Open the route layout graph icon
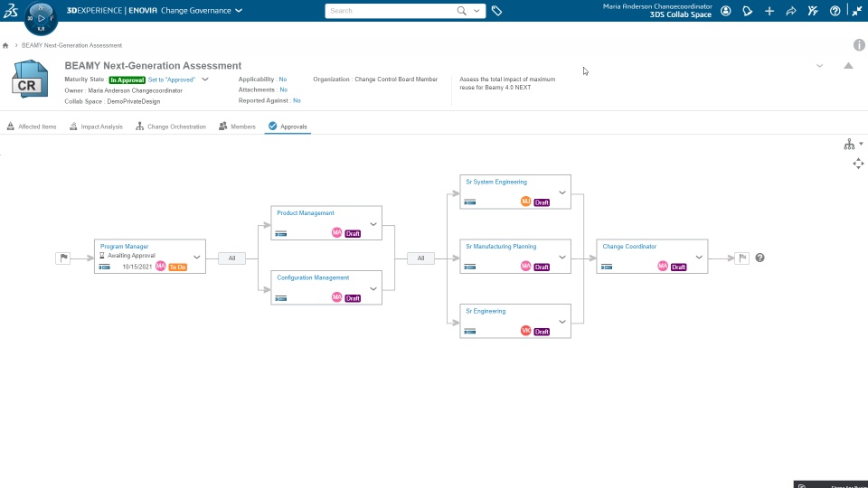This screenshot has width=868, height=488. pyautogui.click(x=849, y=145)
